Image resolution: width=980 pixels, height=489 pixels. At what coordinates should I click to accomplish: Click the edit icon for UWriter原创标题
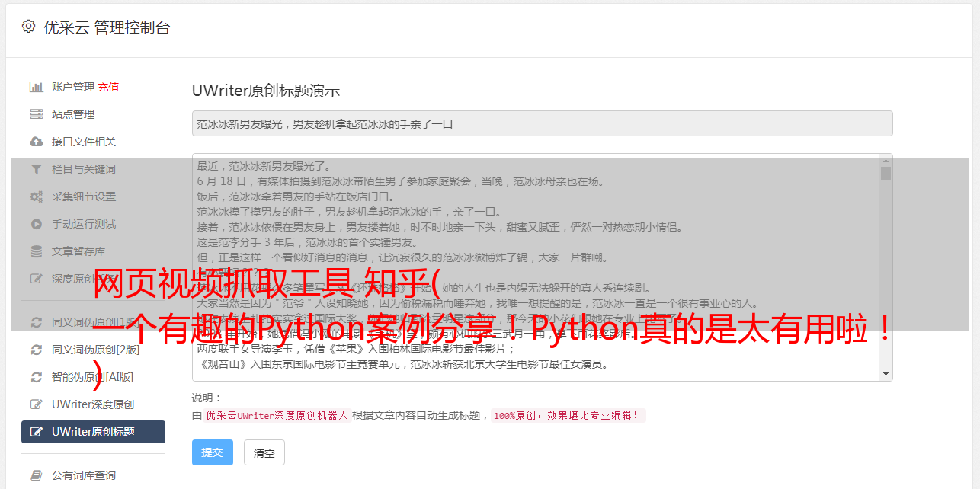(36, 432)
